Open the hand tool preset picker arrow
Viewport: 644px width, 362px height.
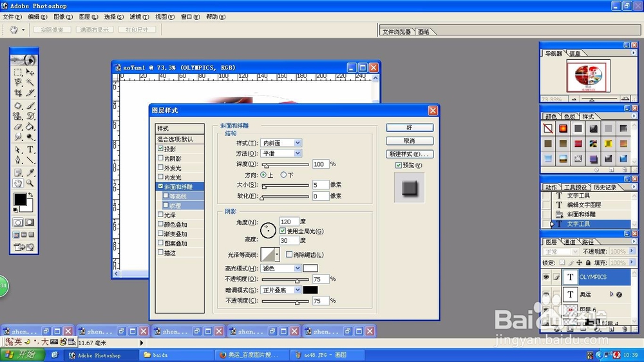pos(23,30)
